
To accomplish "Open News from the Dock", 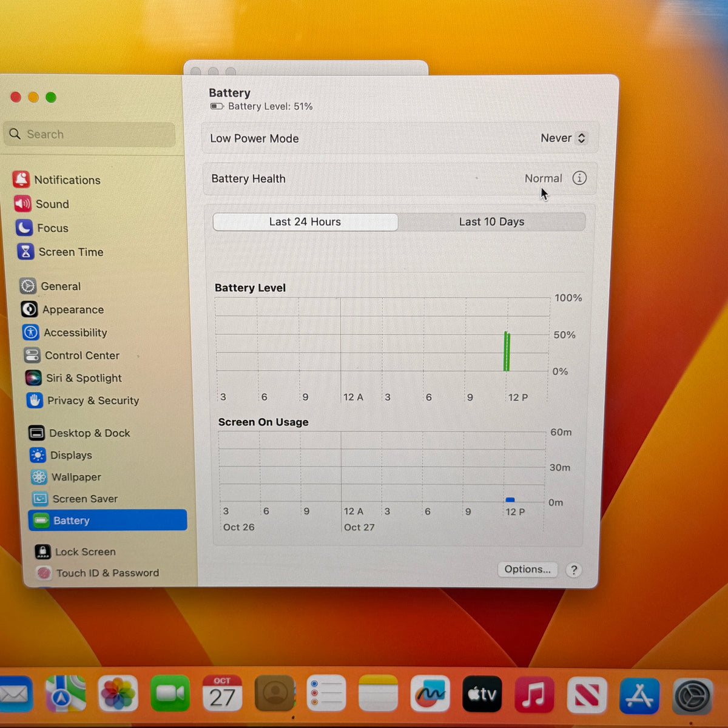I will (x=587, y=695).
